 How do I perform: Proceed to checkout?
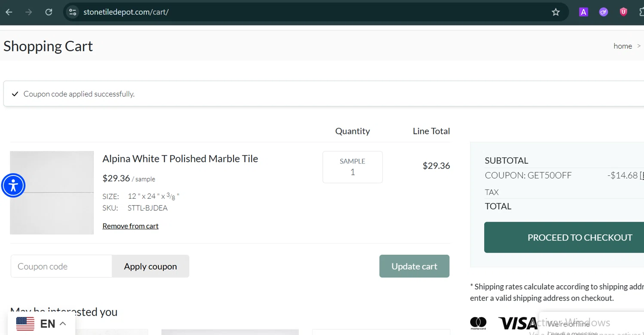click(x=580, y=237)
